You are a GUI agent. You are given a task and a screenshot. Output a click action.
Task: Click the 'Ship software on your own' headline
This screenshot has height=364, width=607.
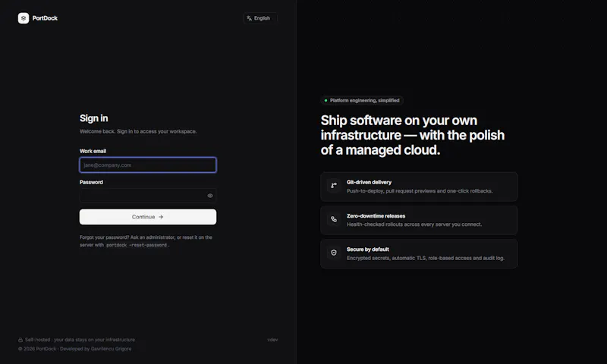(399, 121)
